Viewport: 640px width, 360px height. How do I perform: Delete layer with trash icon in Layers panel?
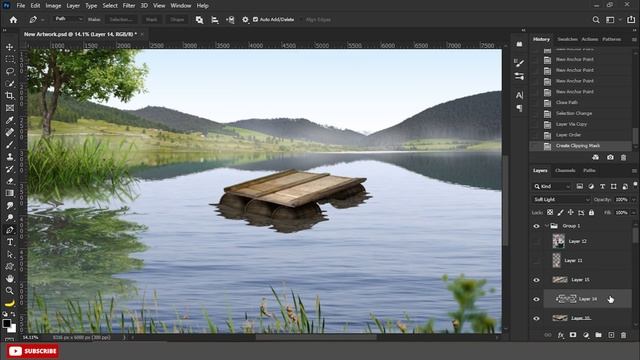click(x=623, y=335)
